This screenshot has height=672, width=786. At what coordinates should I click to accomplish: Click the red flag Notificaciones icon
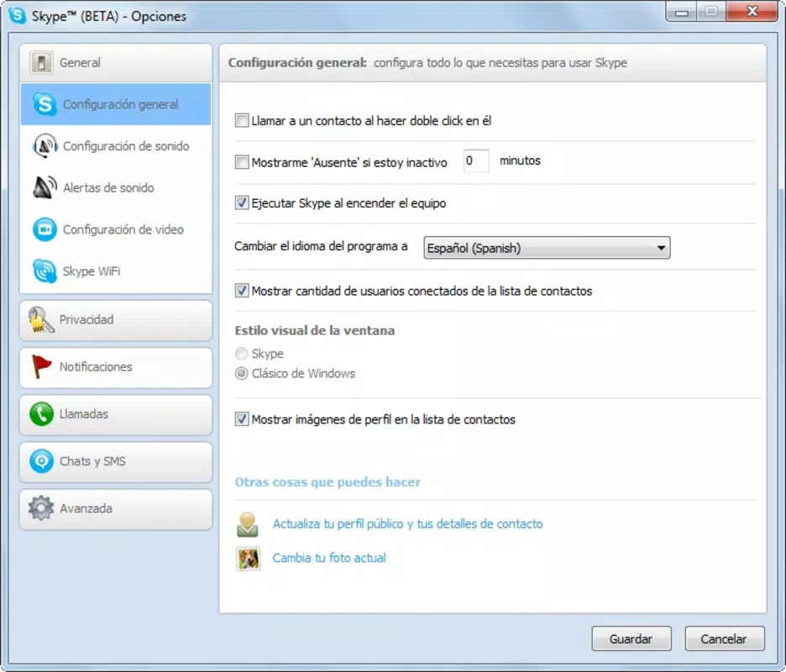pos(41,366)
